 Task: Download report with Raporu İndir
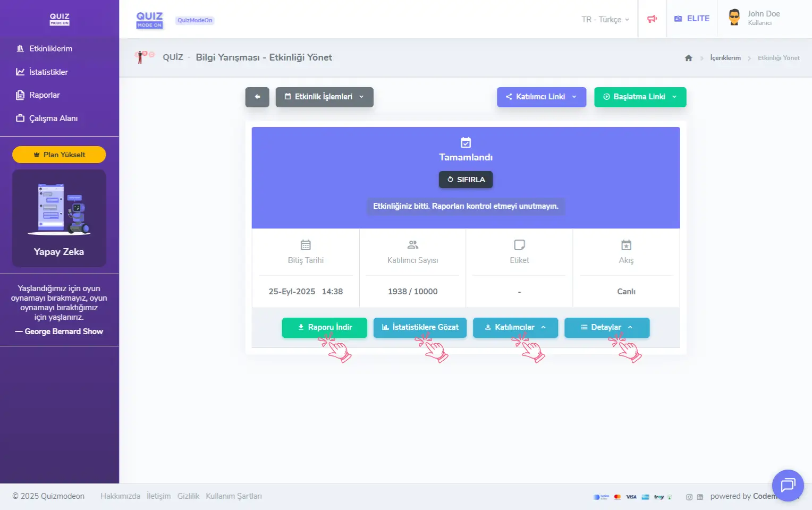[324, 327]
